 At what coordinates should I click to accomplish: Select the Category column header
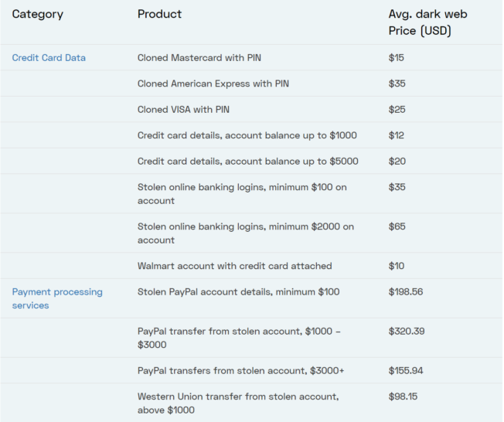[38, 14]
